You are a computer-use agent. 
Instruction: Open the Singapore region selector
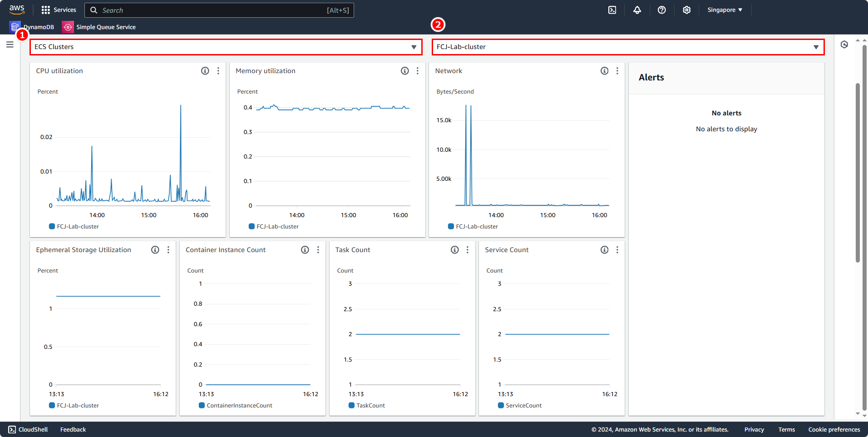click(x=725, y=10)
